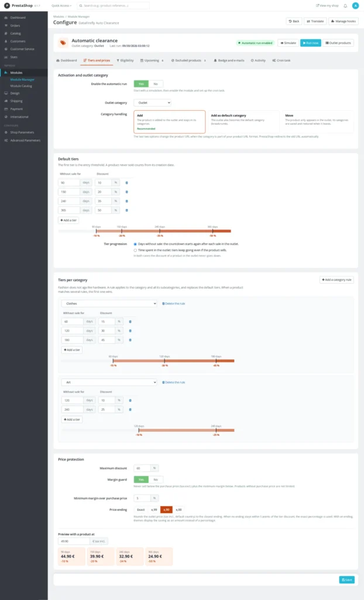Set Enable the automatic run to No

click(156, 84)
